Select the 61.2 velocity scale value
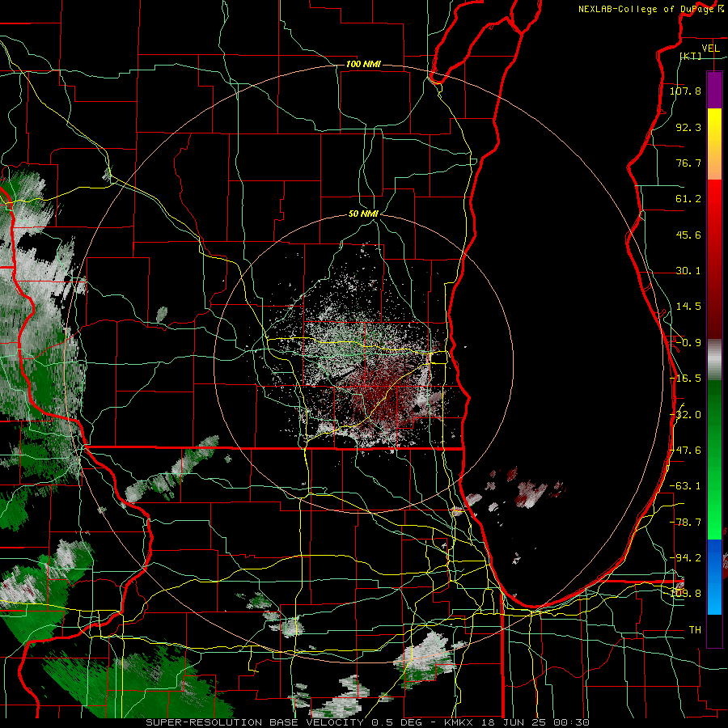The image size is (728, 728). coord(688,199)
